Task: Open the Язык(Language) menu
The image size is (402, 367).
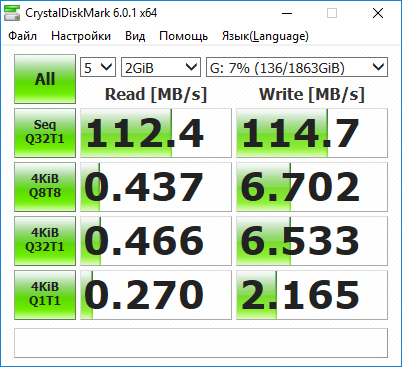Action: coord(265,36)
